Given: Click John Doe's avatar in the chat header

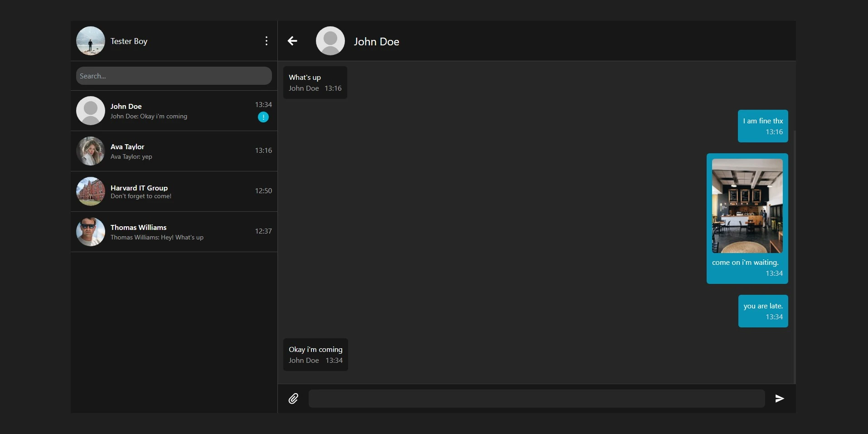Looking at the screenshot, I should [x=330, y=41].
